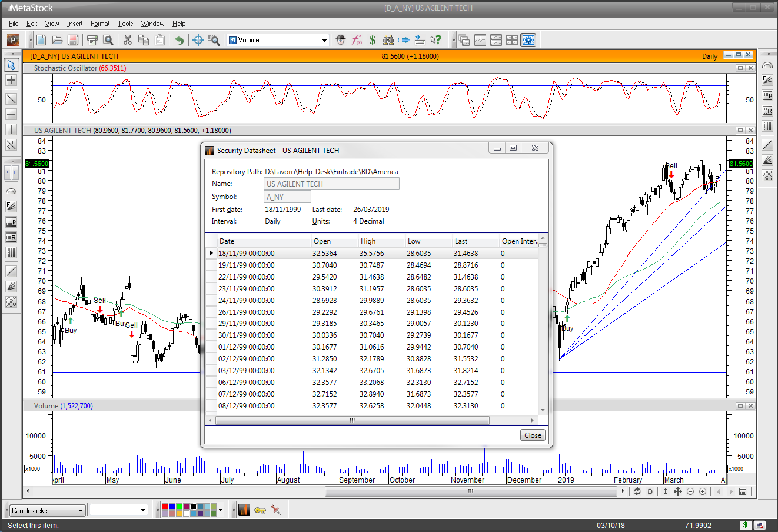
Task: Click the downloader icon beside the help pointer
Action: pos(420,40)
